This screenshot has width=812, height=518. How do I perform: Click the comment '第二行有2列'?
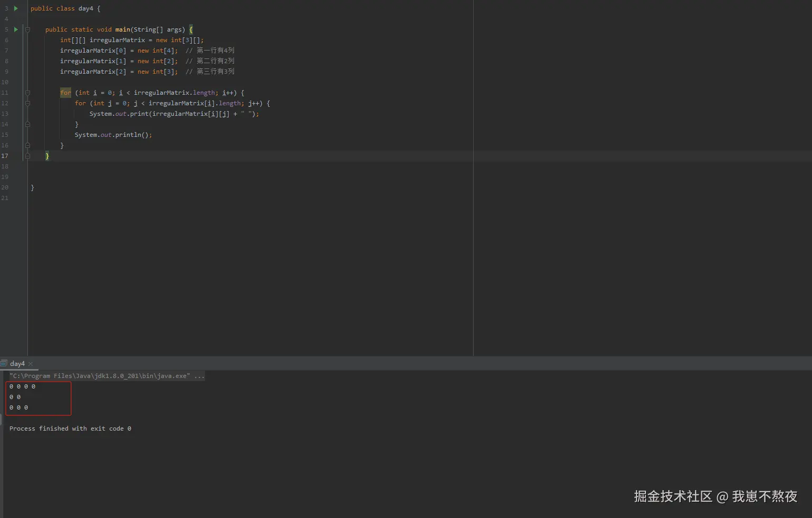point(216,61)
